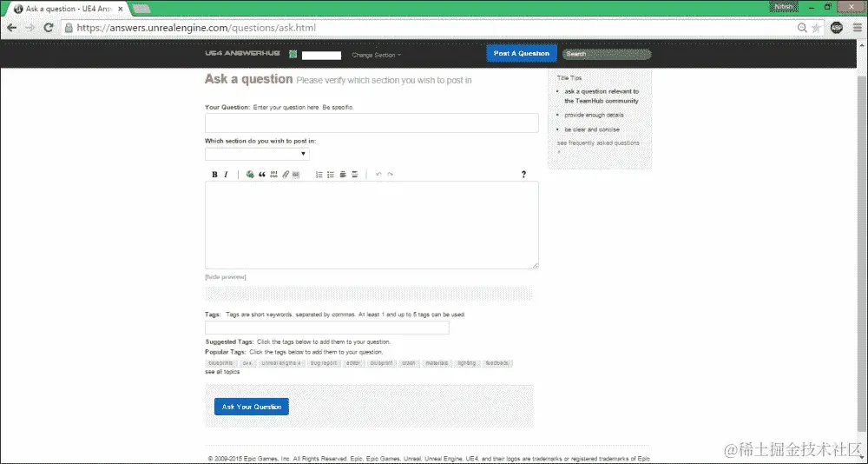Add the lighting tag
Viewport: 868px width, 464px height.
pyautogui.click(x=467, y=363)
